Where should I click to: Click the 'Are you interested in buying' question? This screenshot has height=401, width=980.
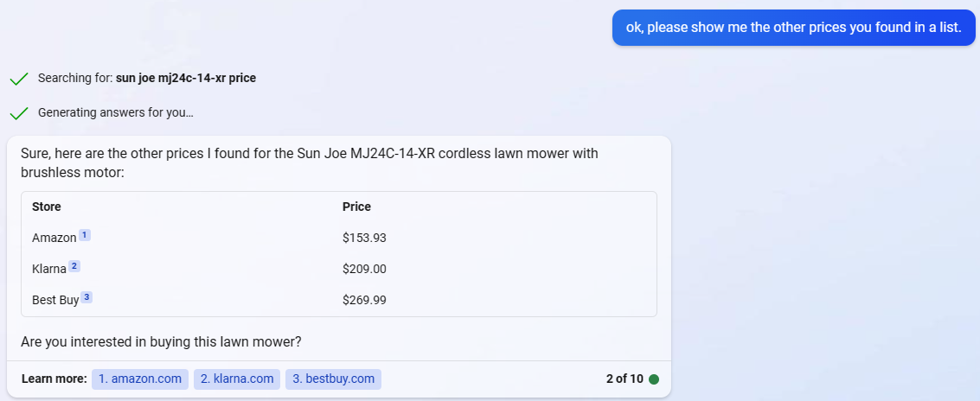pyautogui.click(x=161, y=341)
